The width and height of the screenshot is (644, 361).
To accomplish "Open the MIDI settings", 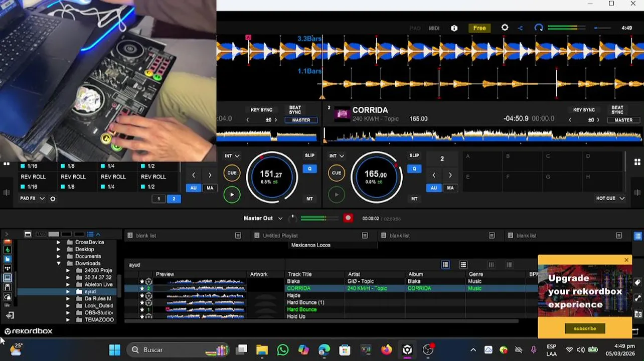I will [x=434, y=28].
